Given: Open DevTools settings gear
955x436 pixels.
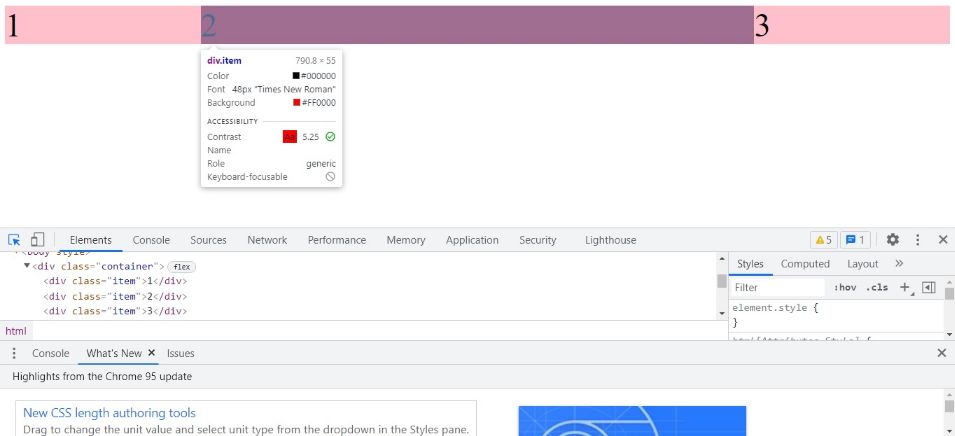Looking at the screenshot, I should tap(893, 240).
